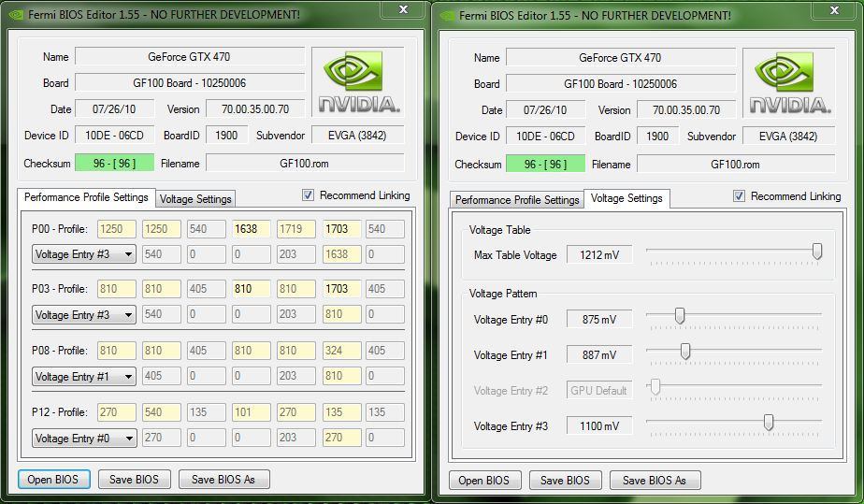The image size is (864, 504).
Task: Click P12 profile 101 clock field
Action: 252,412
